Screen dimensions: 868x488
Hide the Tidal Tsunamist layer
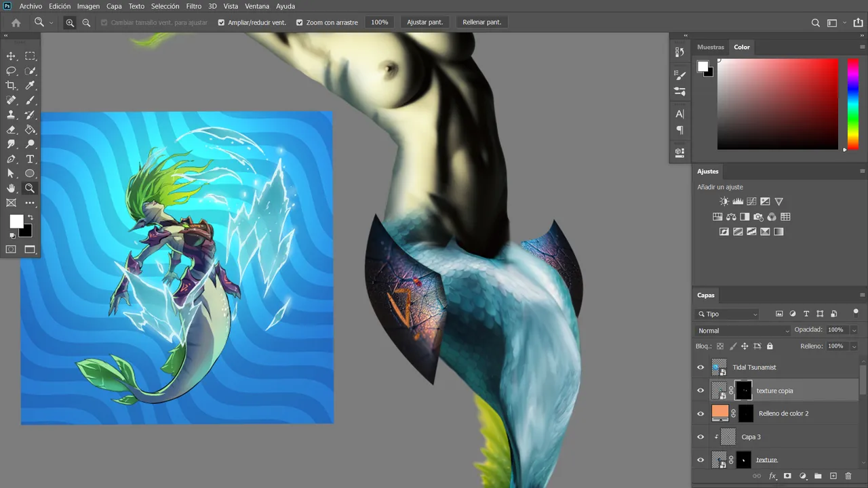(x=701, y=367)
